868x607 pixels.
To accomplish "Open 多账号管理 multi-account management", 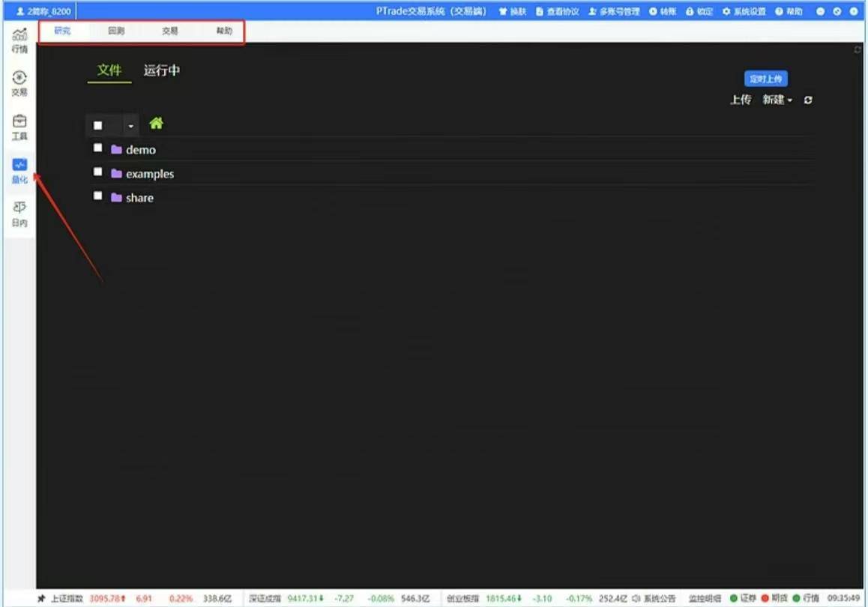I will pyautogui.click(x=613, y=11).
